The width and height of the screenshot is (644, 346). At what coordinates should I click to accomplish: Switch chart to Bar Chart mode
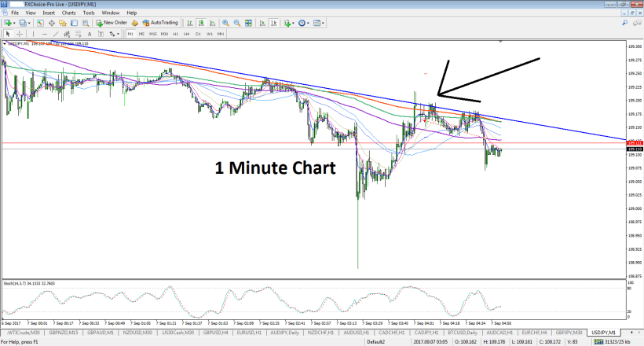point(190,23)
